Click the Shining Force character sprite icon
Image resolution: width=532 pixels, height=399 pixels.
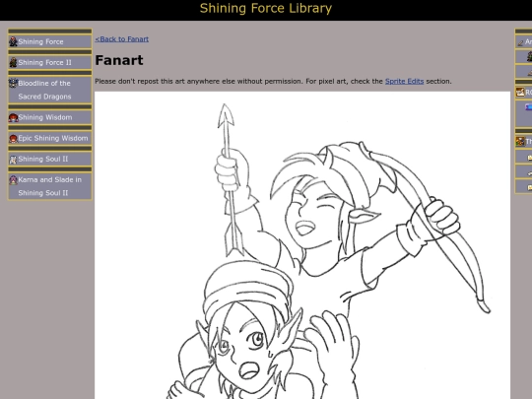[13, 41]
